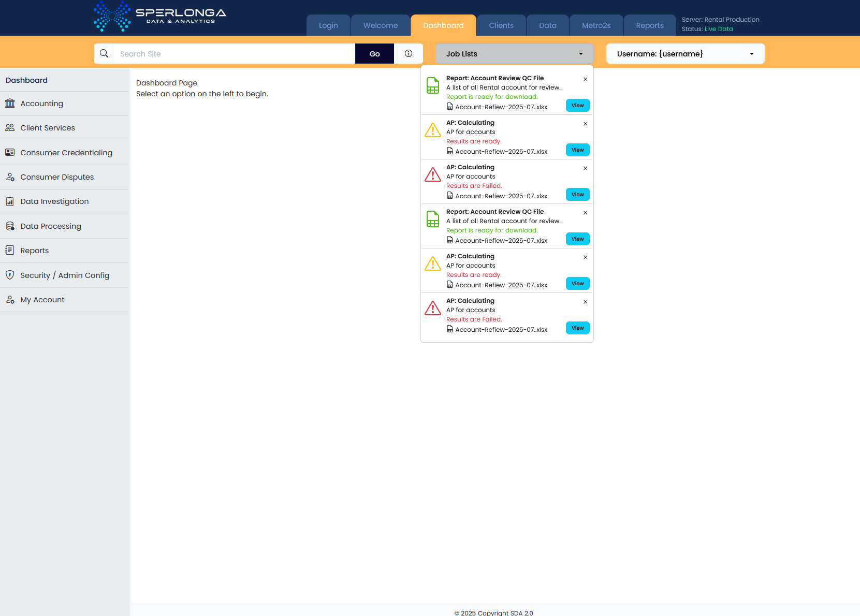The height and width of the screenshot is (616, 860).
Task: Click the Security shield icon in sidebar
Action: tap(10, 275)
